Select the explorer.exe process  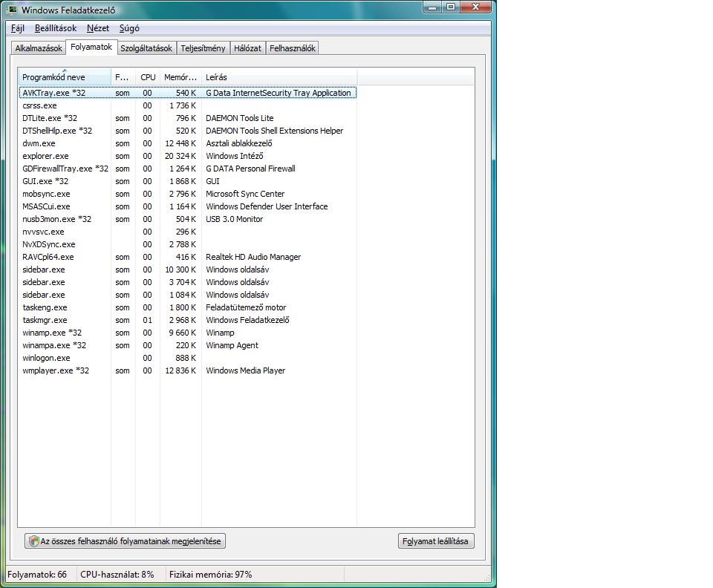pos(187,156)
